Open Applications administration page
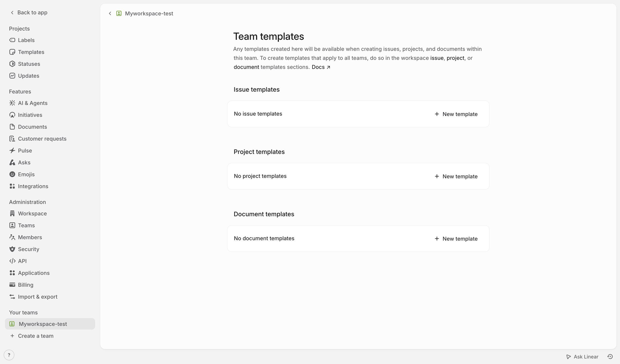The width and height of the screenshot is (620, 364). click(50, 273)
